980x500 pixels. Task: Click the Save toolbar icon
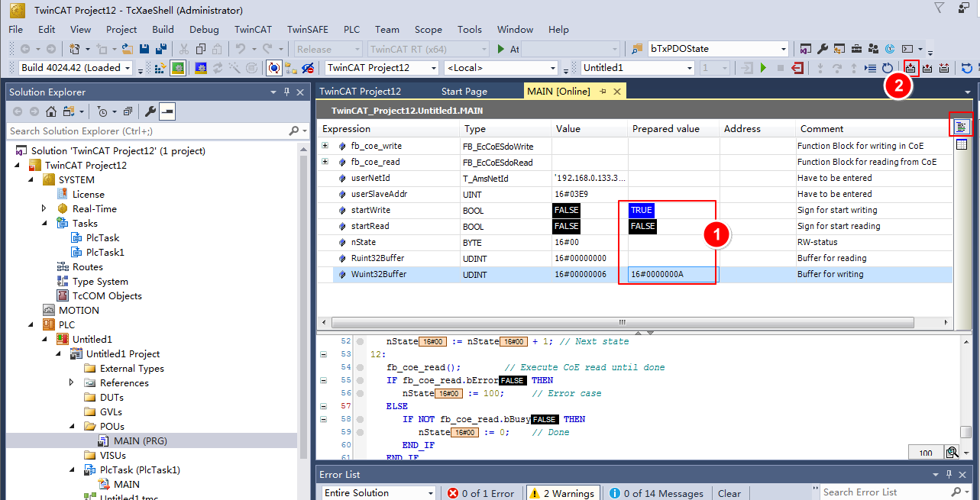click(144, 49)
